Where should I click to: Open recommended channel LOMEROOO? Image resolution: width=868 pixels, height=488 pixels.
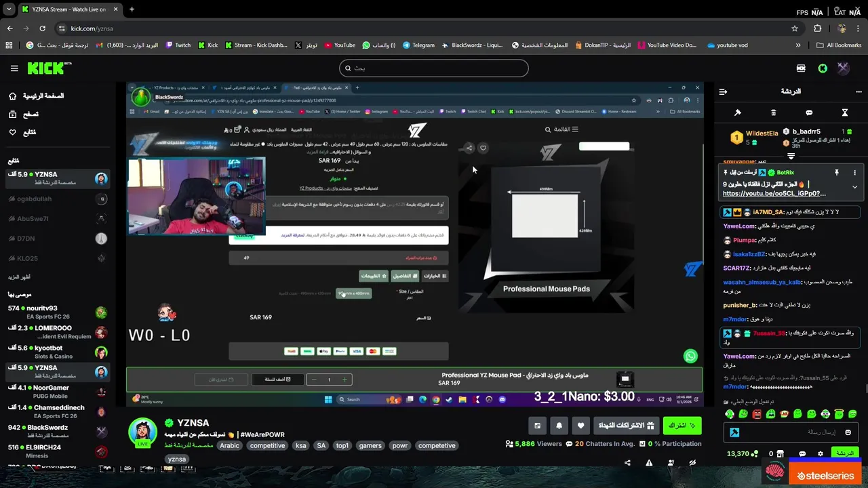(x=57, y=332)
